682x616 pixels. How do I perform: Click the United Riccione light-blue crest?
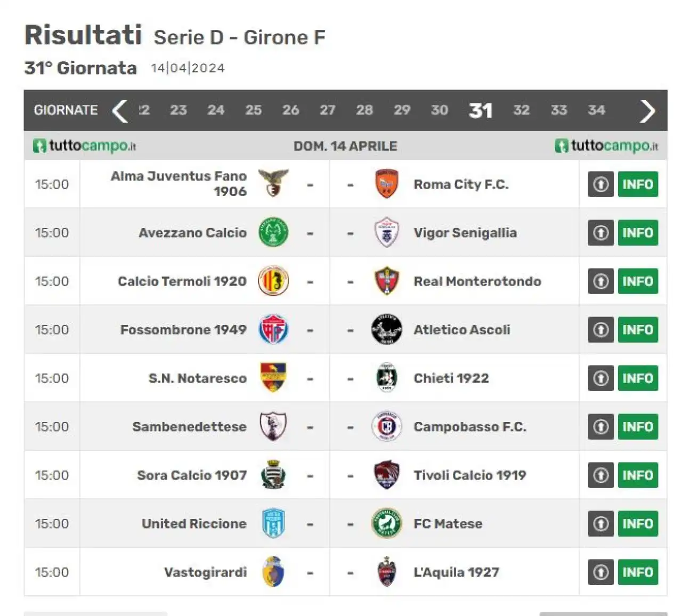273,523
